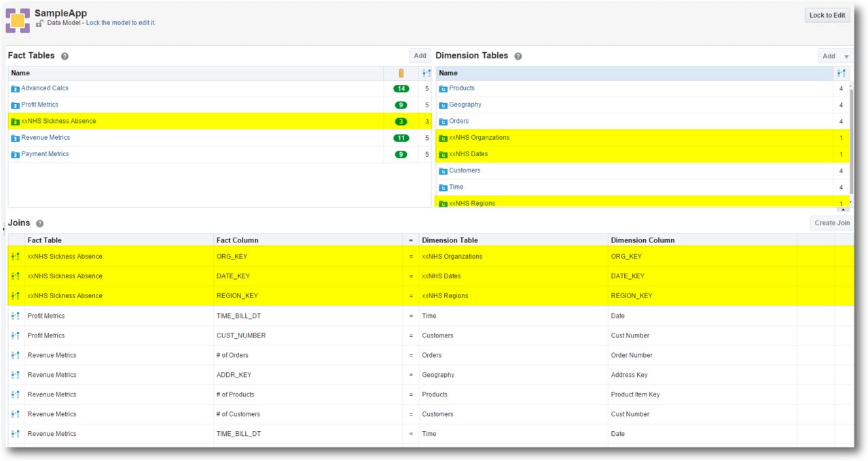868x461 pixels.
Task: Open xxNHS Dates dimension table link
Action: 469,154
